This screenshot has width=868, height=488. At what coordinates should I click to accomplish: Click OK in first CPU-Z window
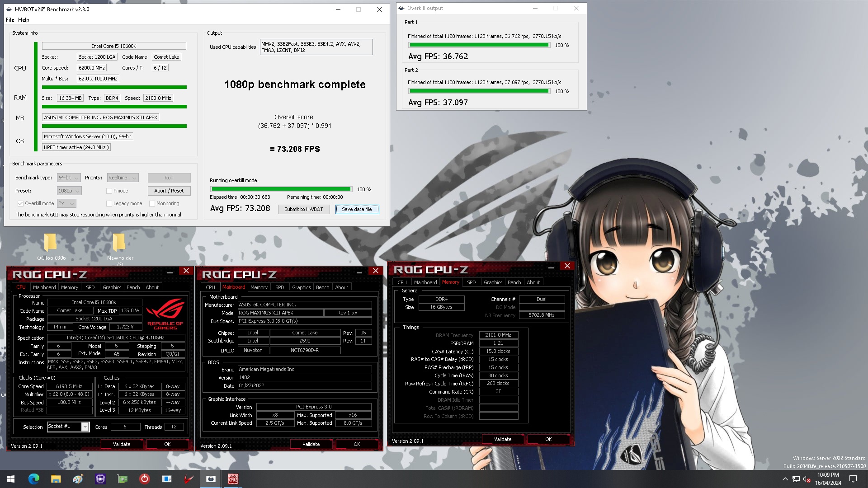(167, 445)
